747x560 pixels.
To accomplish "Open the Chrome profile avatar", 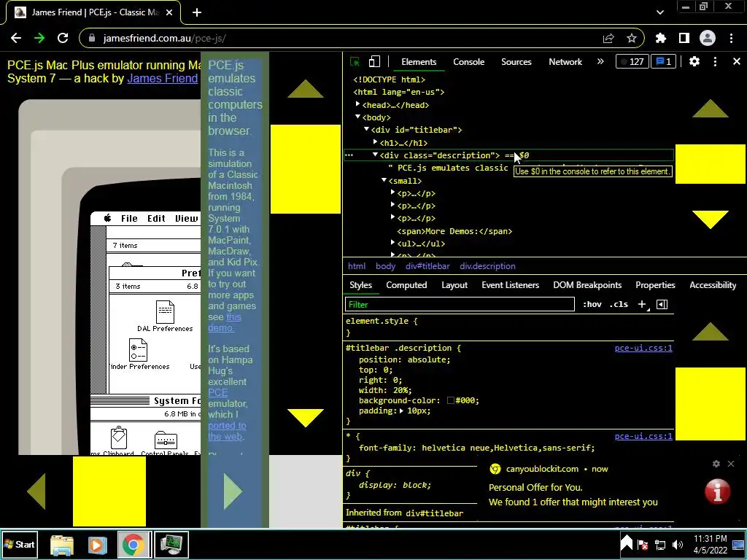I will tap(708, 38).
